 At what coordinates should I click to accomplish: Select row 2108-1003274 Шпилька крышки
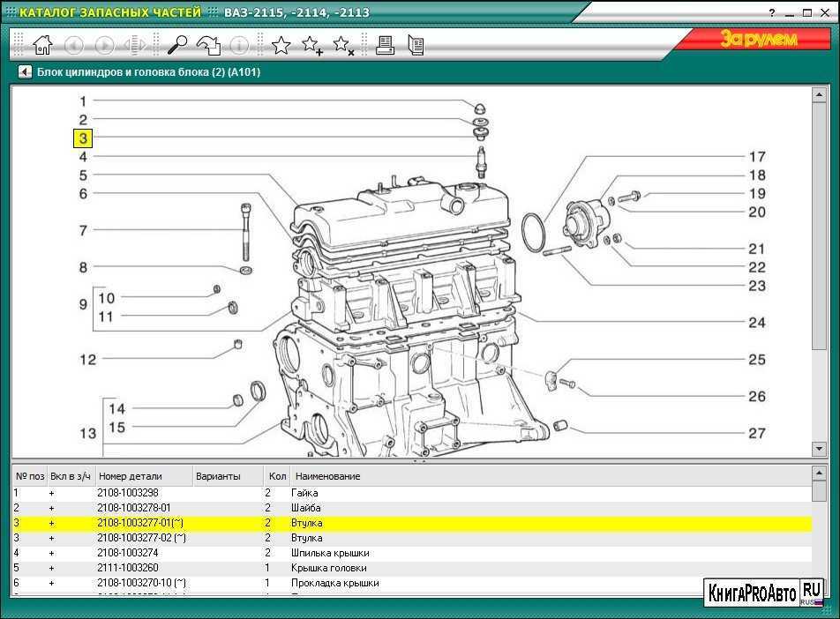tap(412, 553)
